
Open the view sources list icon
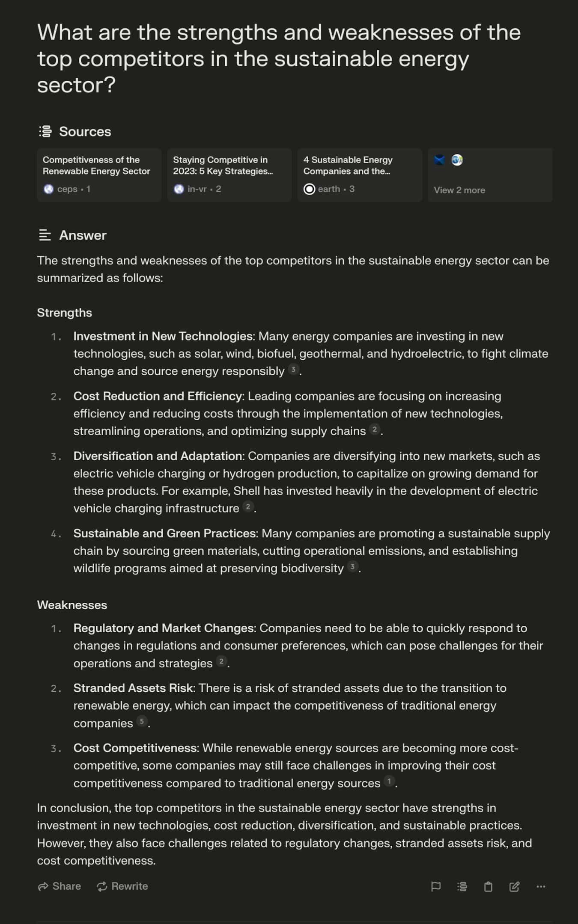coord(462,886)
